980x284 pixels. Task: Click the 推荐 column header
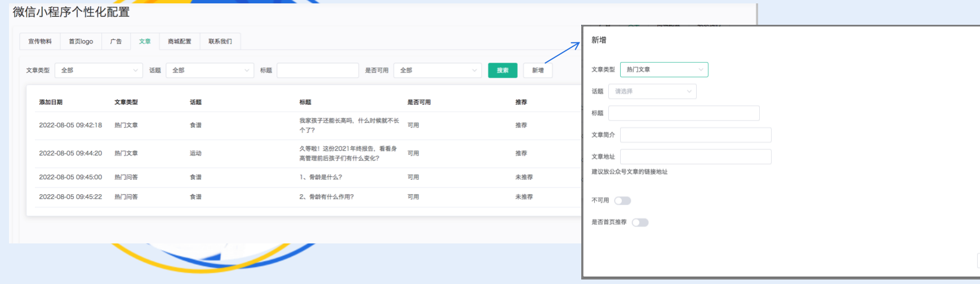click(521, 102)
